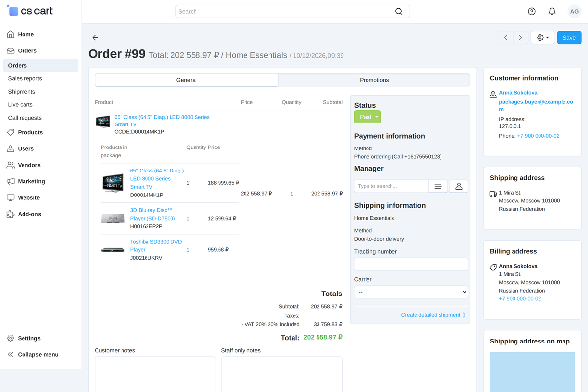Click the top search field
Image resolution: width=588 pixels, height=392 pixels.
click(293, 12)
